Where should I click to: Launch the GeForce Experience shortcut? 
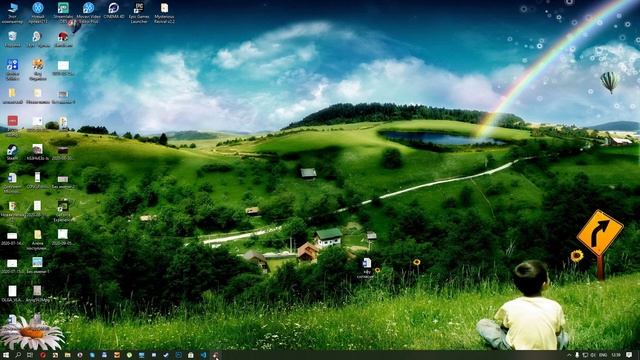(x=63, y=210)
